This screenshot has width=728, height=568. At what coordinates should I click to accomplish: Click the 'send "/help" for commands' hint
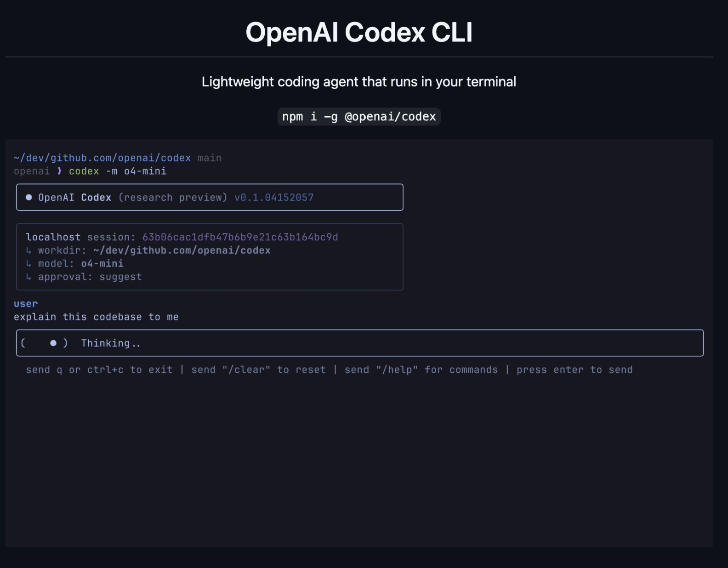coord(421,370)
